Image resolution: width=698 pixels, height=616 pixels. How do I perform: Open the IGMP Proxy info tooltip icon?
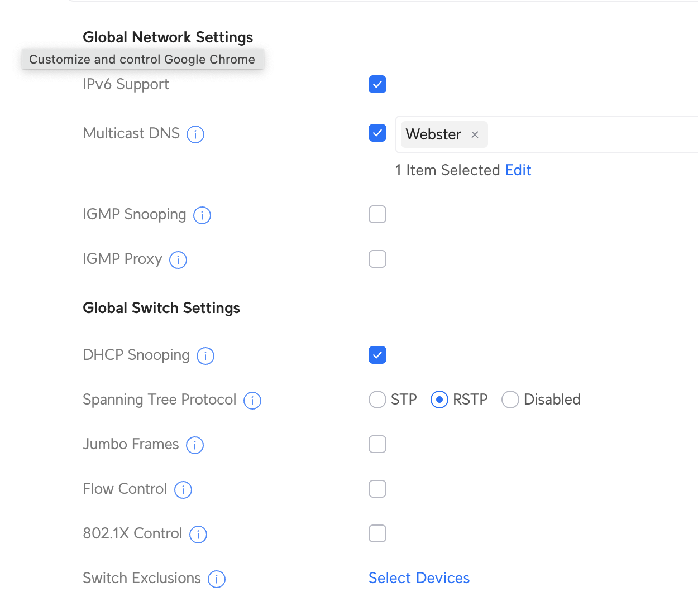178,260
